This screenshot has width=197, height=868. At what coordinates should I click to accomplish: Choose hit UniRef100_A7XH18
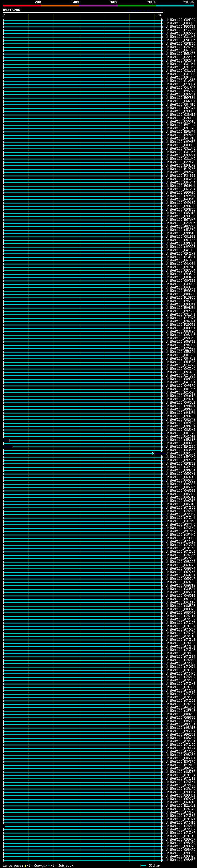pyautogui.click(x=180, y=822)
